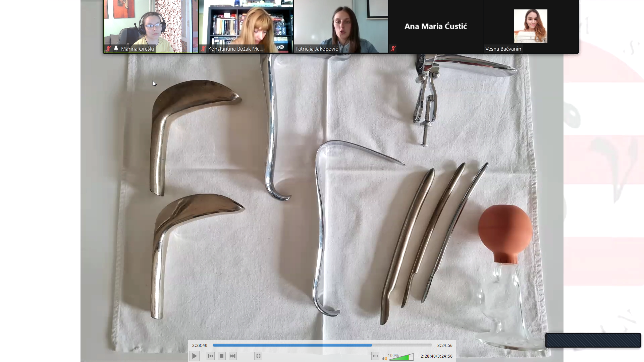Select Marina Oreški video tile
The image size is (644, 362).
[151, 26]
